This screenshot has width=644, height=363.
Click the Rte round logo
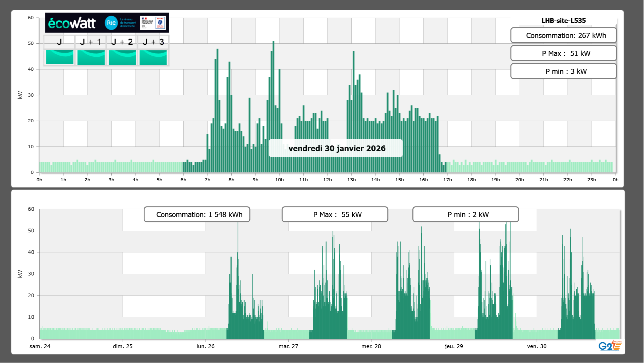tap(111, 23)
